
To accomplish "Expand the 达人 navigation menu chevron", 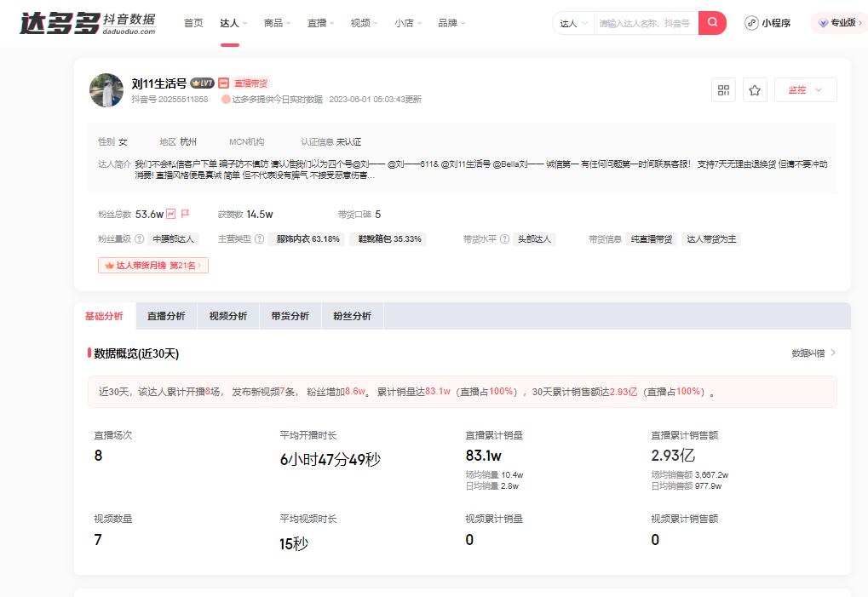I will (244, 23).
